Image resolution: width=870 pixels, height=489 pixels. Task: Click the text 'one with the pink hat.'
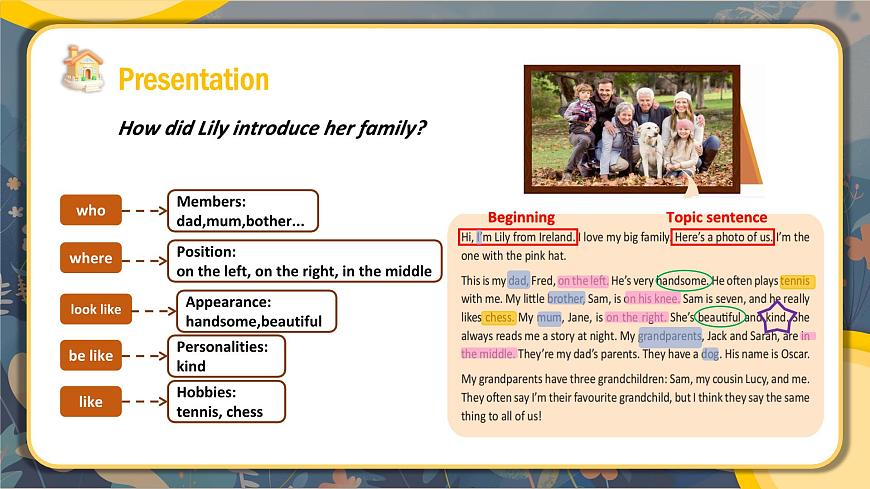(514, 256)
